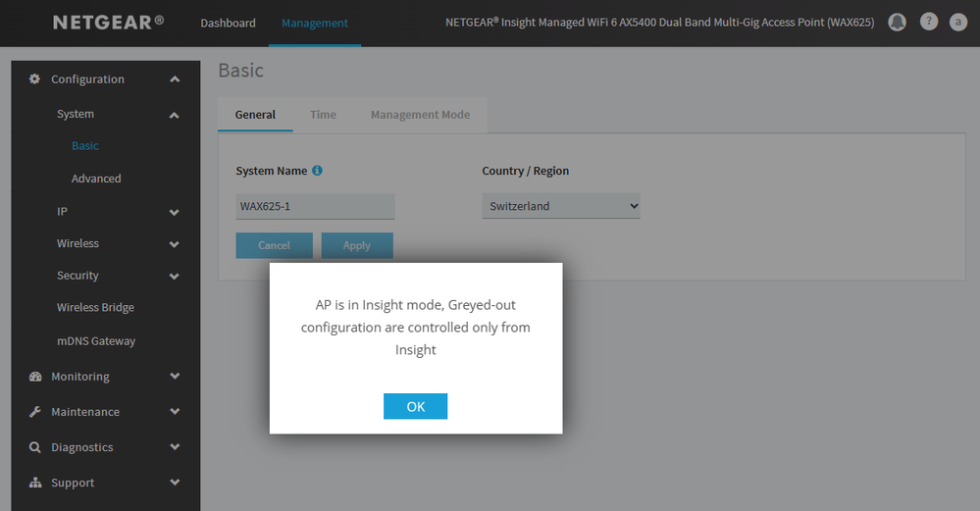Expand the Support section chevron
This screenshot has height=511, width=980.
coord(175,483)
